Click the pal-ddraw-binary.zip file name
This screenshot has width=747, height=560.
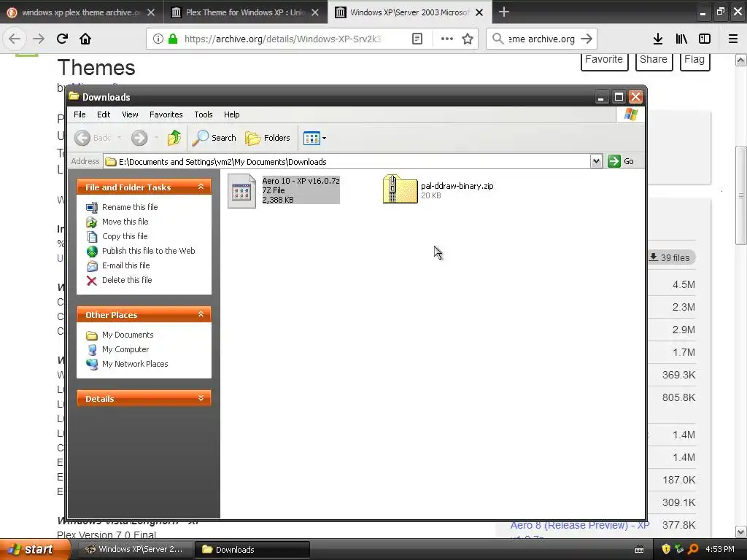[457, 186]
